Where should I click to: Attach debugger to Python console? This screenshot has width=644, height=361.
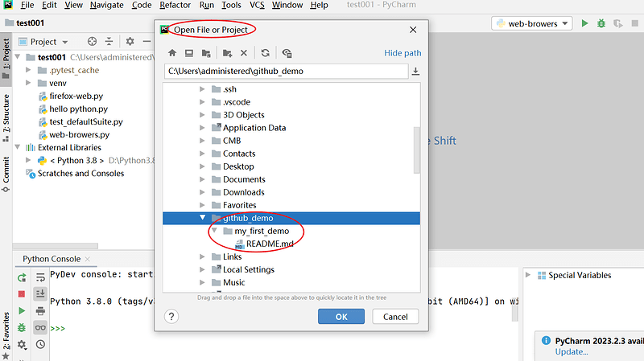coord(22,328)
